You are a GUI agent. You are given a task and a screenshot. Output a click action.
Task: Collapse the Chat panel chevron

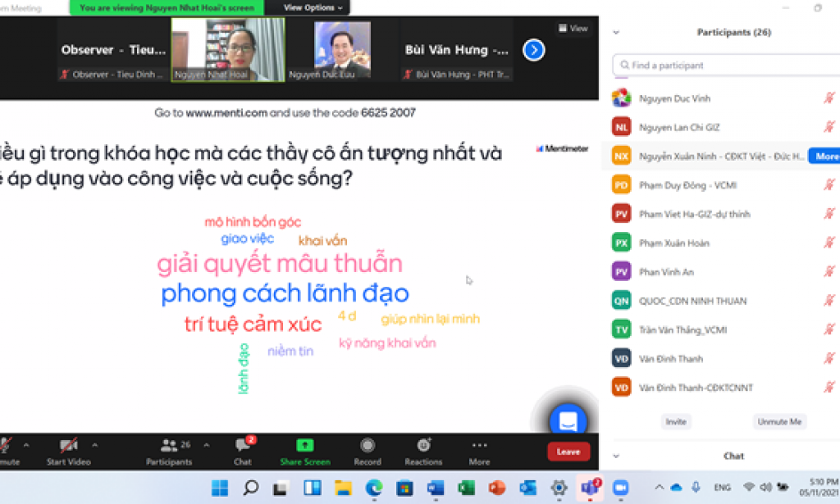[616, 456]
